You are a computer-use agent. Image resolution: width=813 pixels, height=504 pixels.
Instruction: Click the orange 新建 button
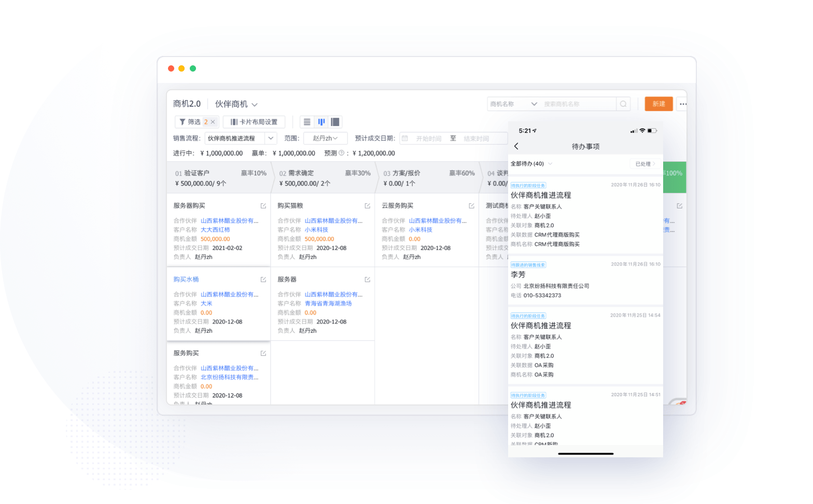tap(658, 104)
